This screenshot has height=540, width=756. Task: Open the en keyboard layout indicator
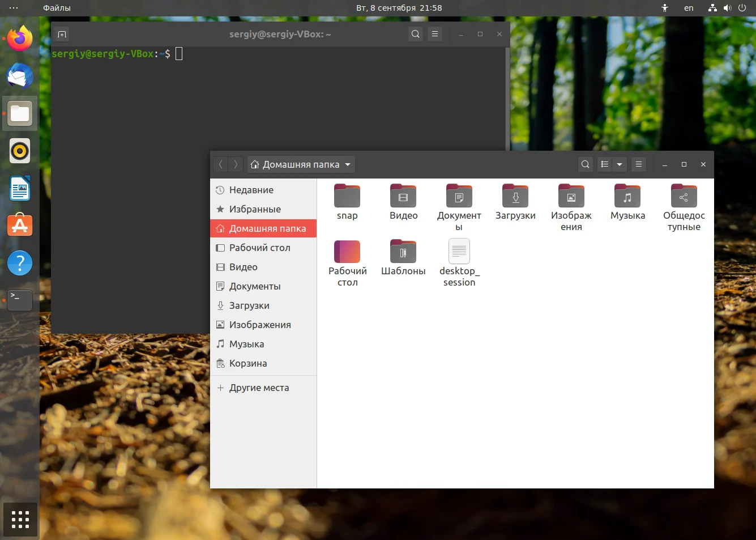pos(689,8)
